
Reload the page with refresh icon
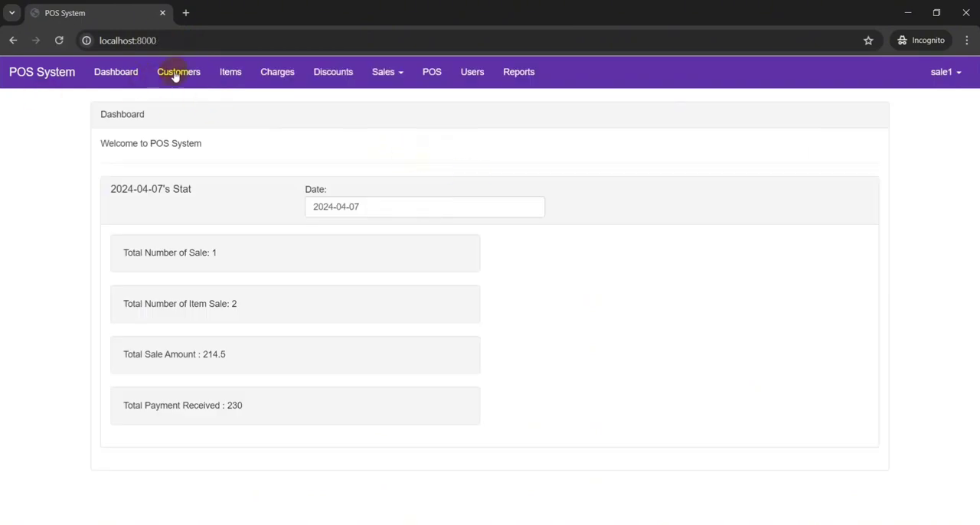coord(59,41)
